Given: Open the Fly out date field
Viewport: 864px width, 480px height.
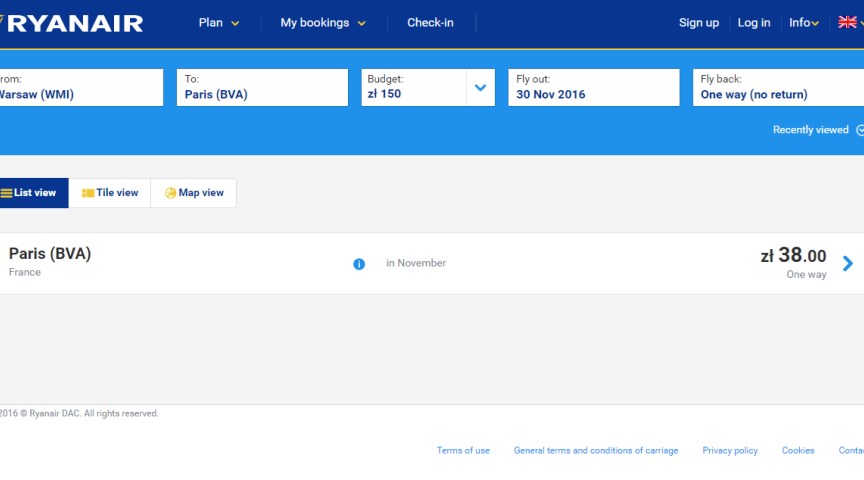Looking at the screenshot, I should click(593, 87).
